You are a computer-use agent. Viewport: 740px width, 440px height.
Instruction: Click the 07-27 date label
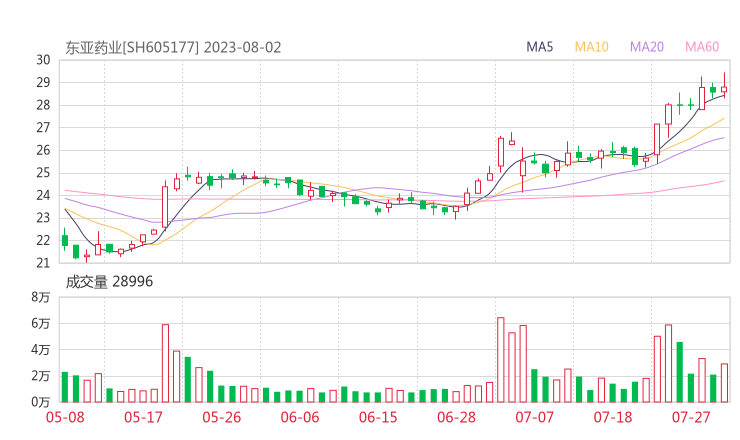[691, 417]
